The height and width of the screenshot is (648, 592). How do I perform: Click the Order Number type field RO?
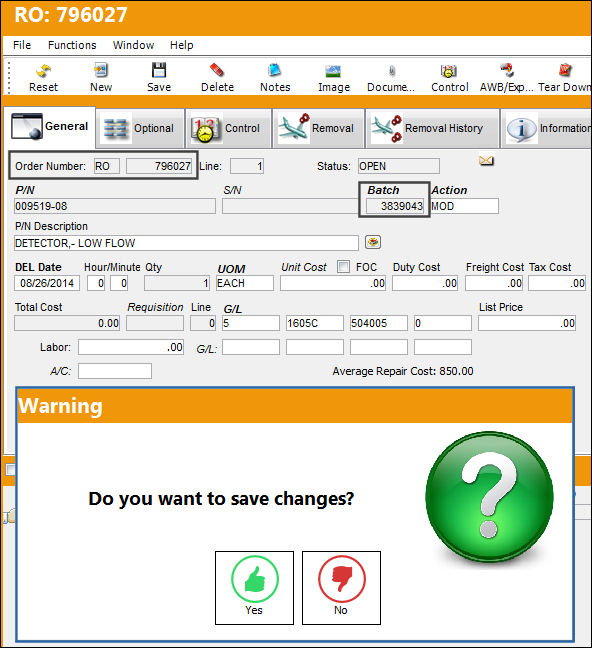pos(107,166)
